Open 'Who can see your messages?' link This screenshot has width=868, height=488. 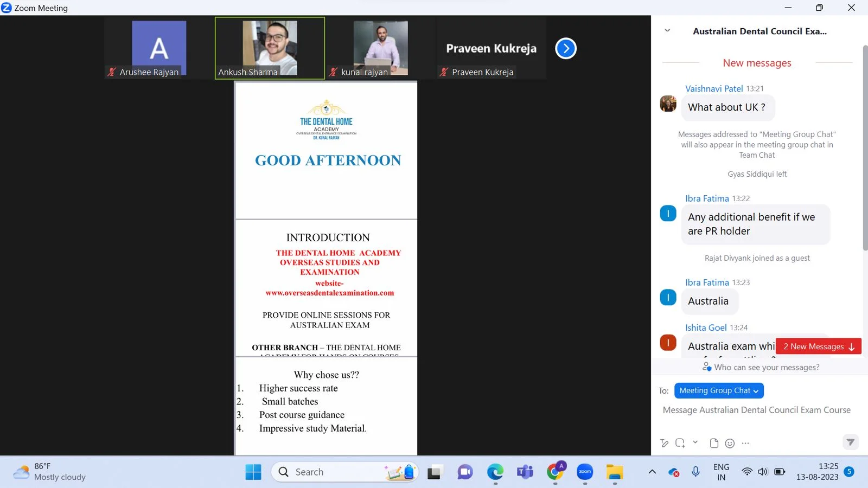tap(761, 367)
